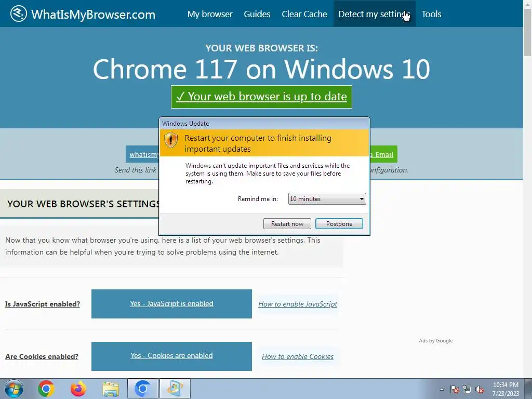Click 'Are Cookies enabled?' link
The image size is (532, 399).
(x=42, y=356)
